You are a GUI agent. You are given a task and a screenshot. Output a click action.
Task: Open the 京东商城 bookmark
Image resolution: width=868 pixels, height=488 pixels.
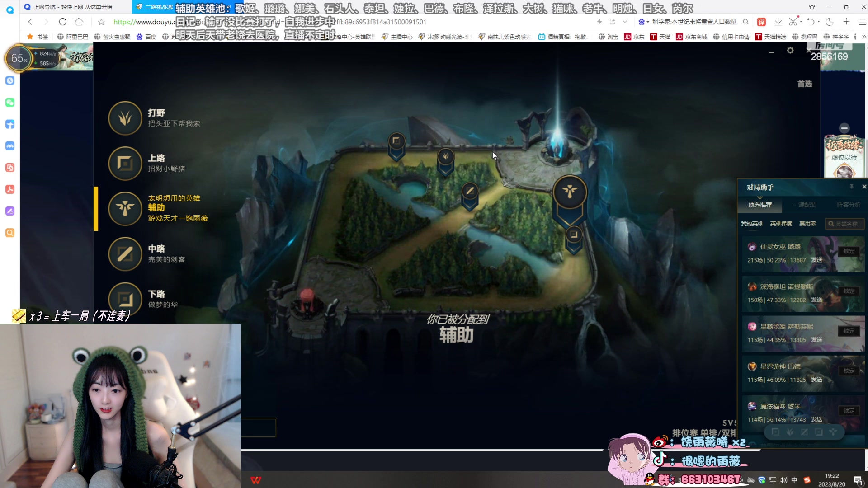691,37
